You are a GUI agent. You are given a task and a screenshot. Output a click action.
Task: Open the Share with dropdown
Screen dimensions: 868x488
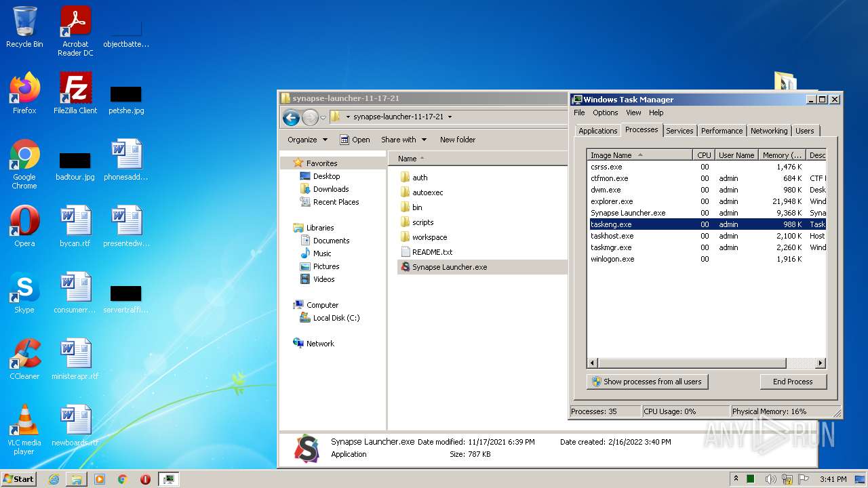point(403,140)
